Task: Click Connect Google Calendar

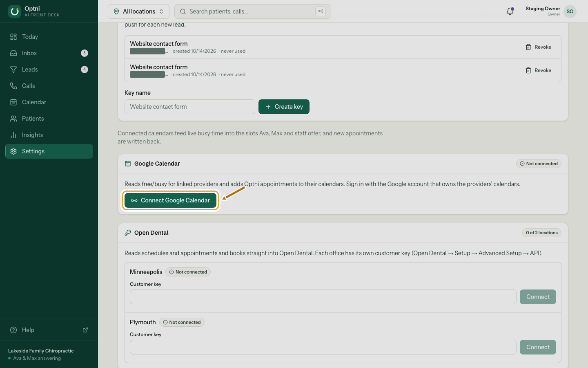Action: pos(170,200)
